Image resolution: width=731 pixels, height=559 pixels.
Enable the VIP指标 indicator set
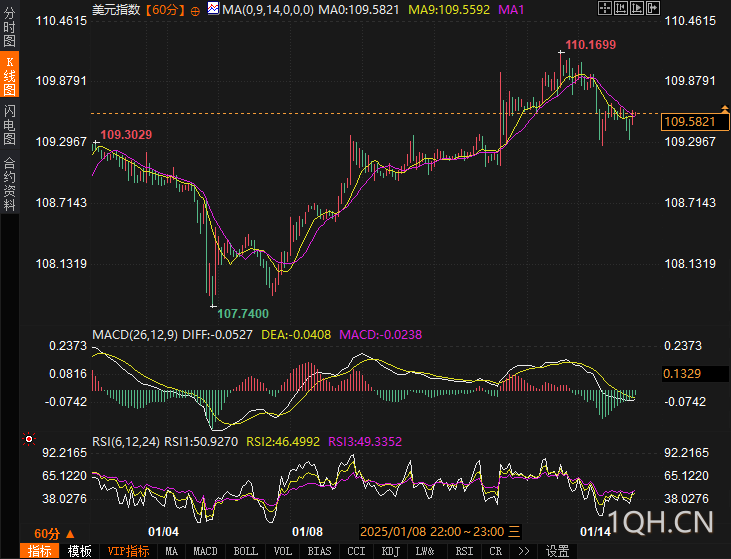coord(128,551)
